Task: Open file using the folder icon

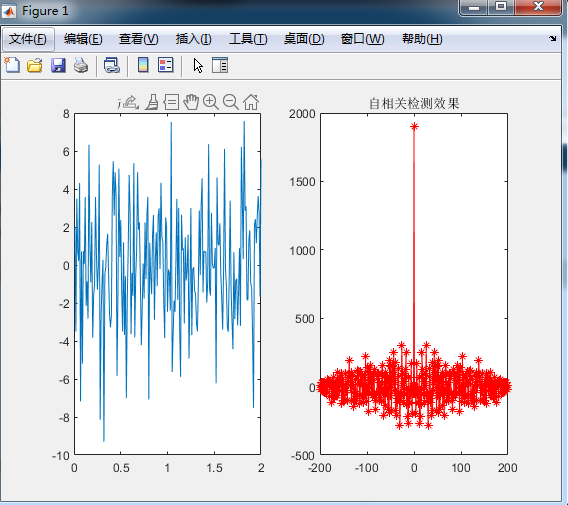Action: point(35,66)
